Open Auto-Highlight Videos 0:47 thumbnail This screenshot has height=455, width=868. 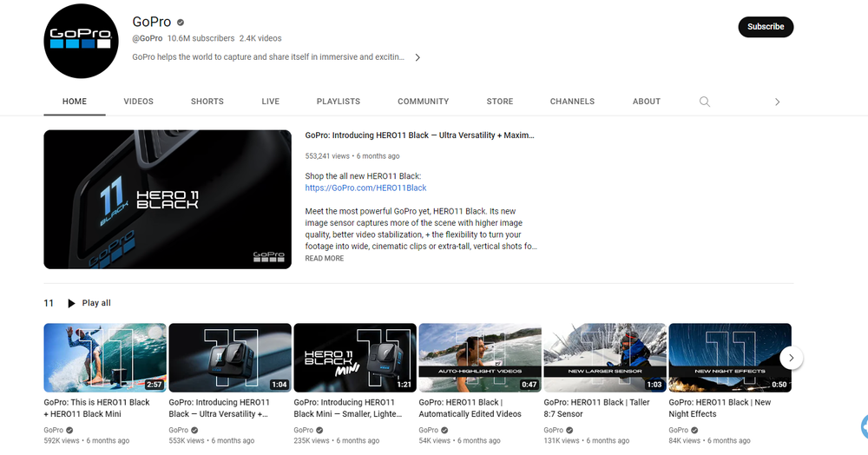480,358
